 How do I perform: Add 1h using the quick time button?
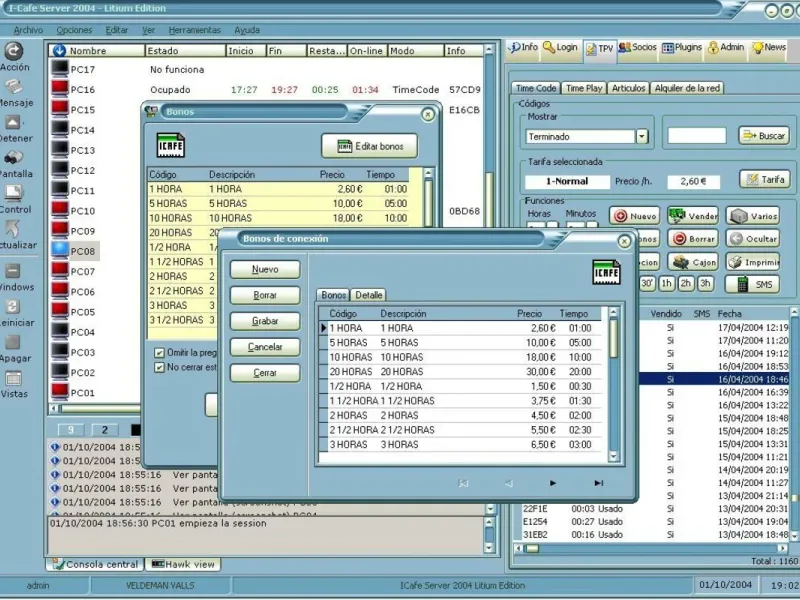tap(666, 283)
